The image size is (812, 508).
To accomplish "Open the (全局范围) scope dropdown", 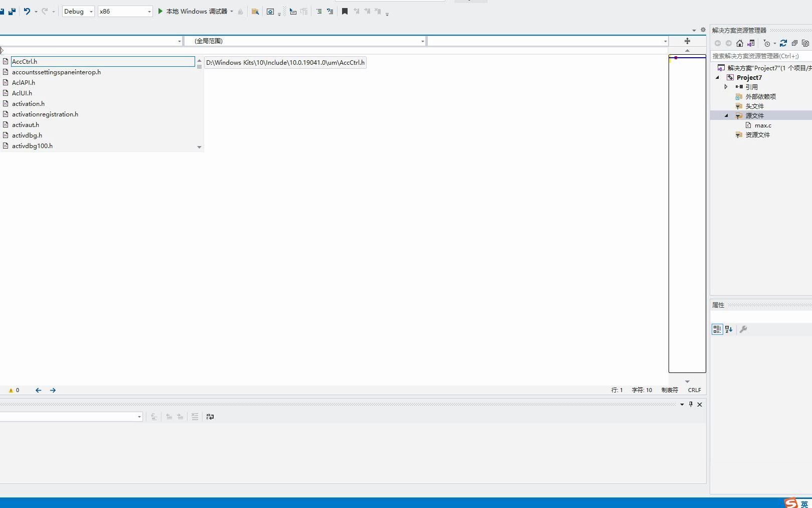I will pyautogui.click(x=305, y=41).
